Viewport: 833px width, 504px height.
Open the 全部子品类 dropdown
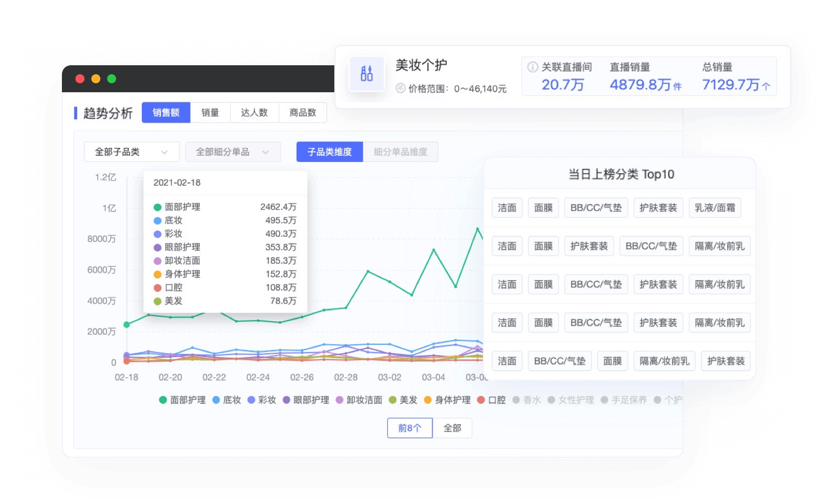(x=131, y=152)
